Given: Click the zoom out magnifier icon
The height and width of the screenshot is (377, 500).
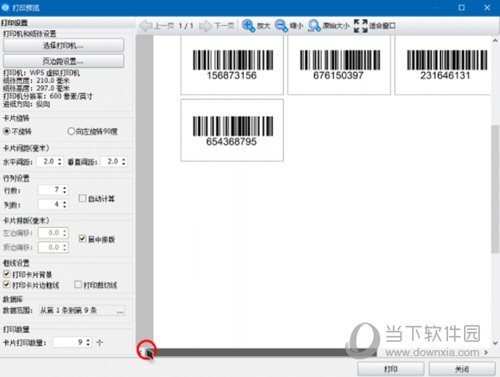Looking at the screenshot, I should (x=281, y=25).
